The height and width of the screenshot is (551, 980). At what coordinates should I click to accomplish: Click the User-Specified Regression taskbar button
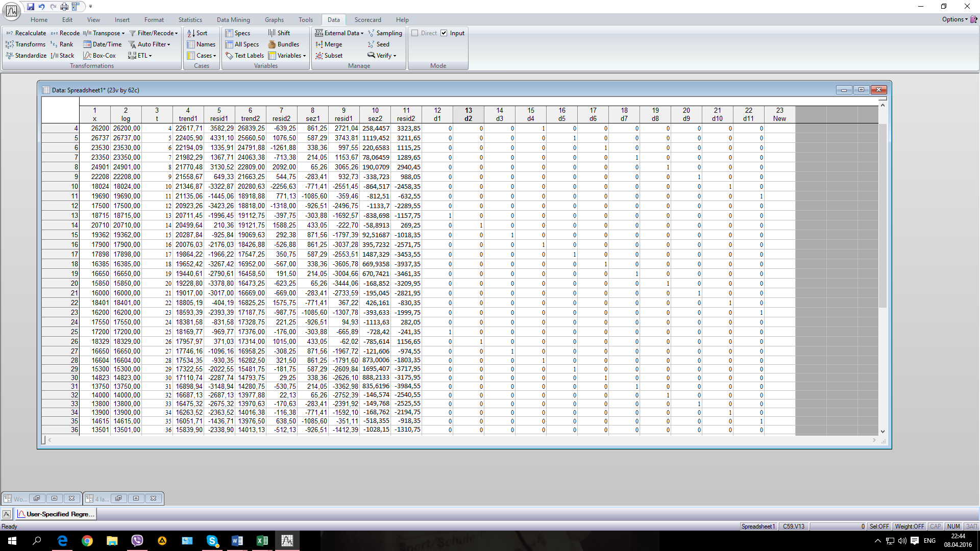(x=56, y=514)
